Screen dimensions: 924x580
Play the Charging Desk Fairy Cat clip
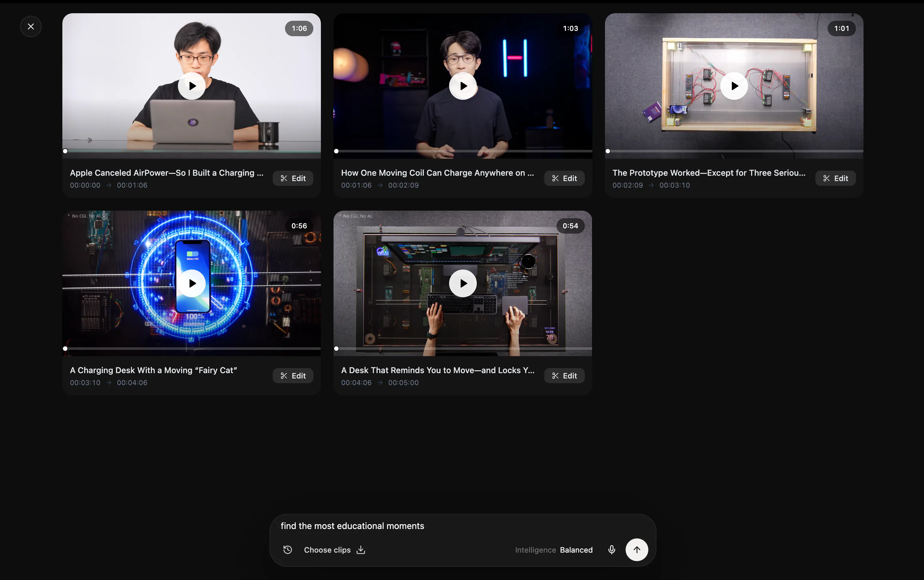click(x=192, y=283)
